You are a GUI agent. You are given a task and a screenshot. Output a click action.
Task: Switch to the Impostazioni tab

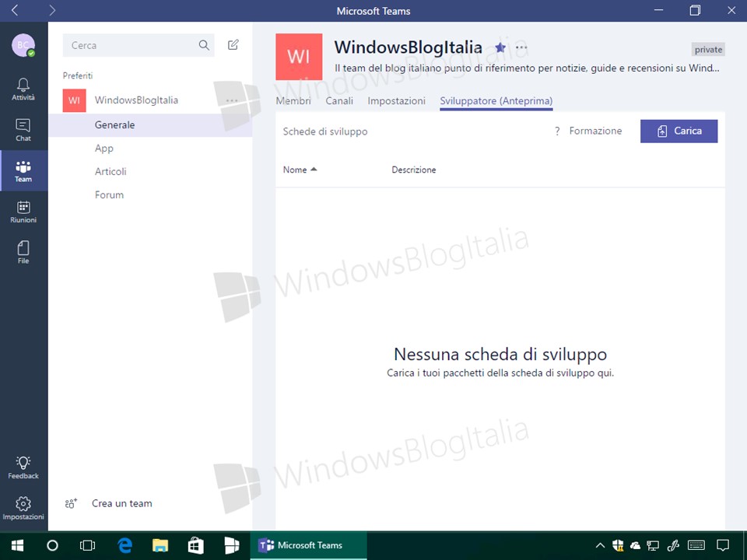(396, 101)
